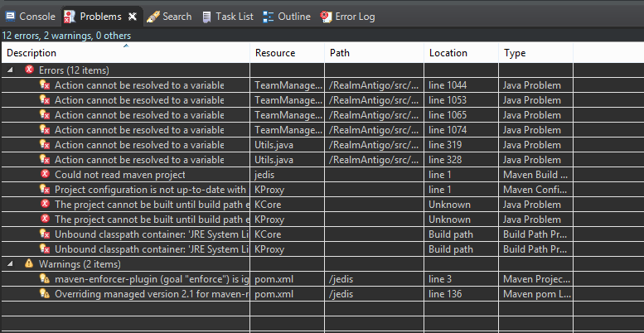Click quick-fix icon on line 1044 error
Image resolution: width=644 pixels, height=333 pixels.
(x=45, y=85)
